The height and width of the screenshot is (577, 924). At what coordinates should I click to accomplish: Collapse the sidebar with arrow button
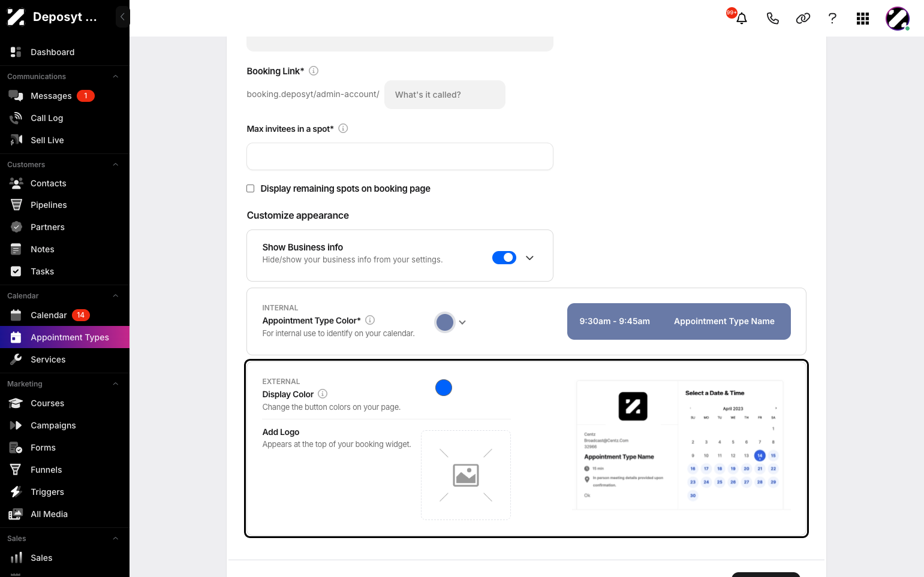click(x=122, y=17)
